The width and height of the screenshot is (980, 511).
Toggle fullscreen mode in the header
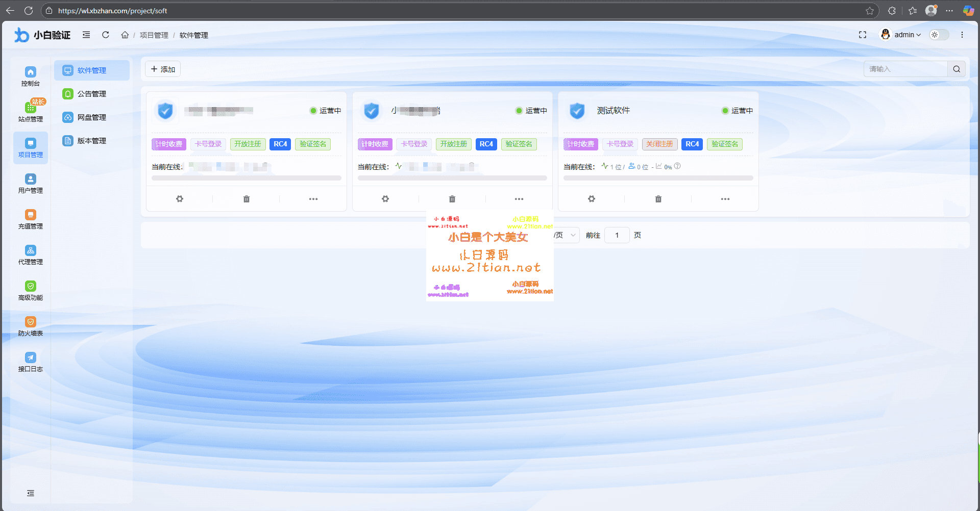pos(863,35)
